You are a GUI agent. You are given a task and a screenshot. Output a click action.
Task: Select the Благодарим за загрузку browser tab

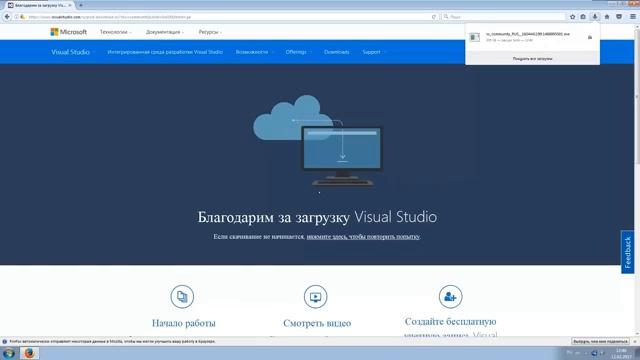pos(40,5)
